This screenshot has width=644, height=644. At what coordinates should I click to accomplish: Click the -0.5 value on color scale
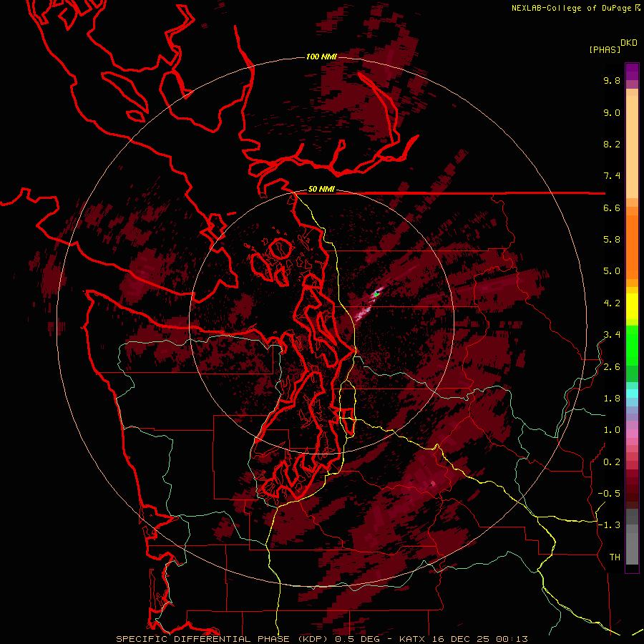coord(609,494)
